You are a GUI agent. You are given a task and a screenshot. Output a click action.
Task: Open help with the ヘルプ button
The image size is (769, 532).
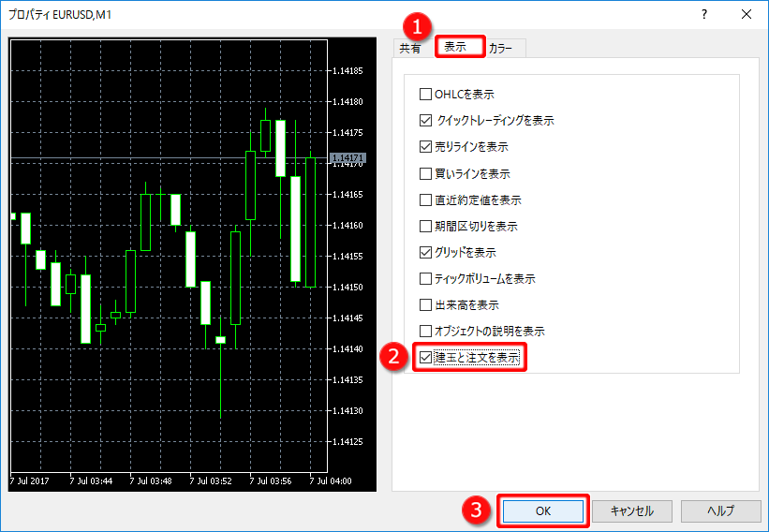(720, 511)
